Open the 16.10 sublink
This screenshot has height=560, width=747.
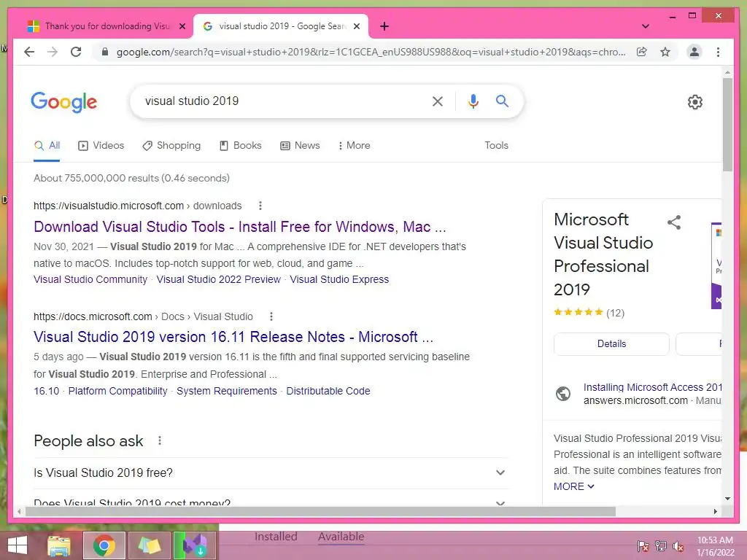coord(46,391)
